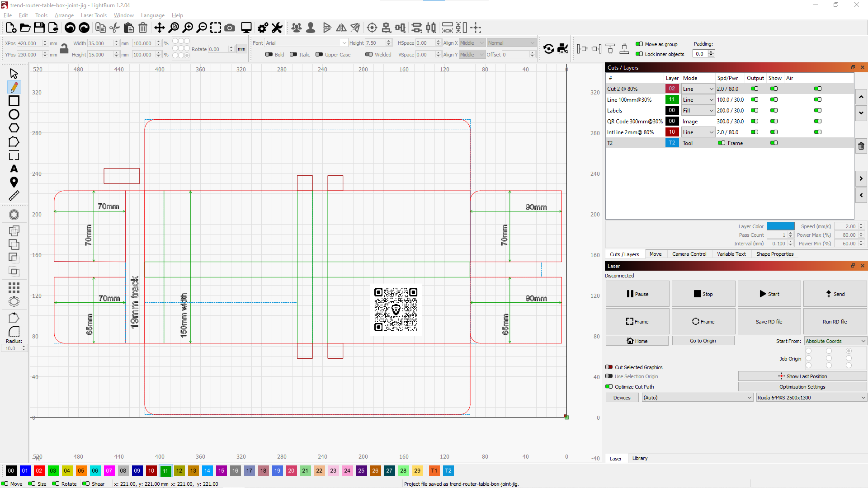Open the Arrange menu

[64, 15]
